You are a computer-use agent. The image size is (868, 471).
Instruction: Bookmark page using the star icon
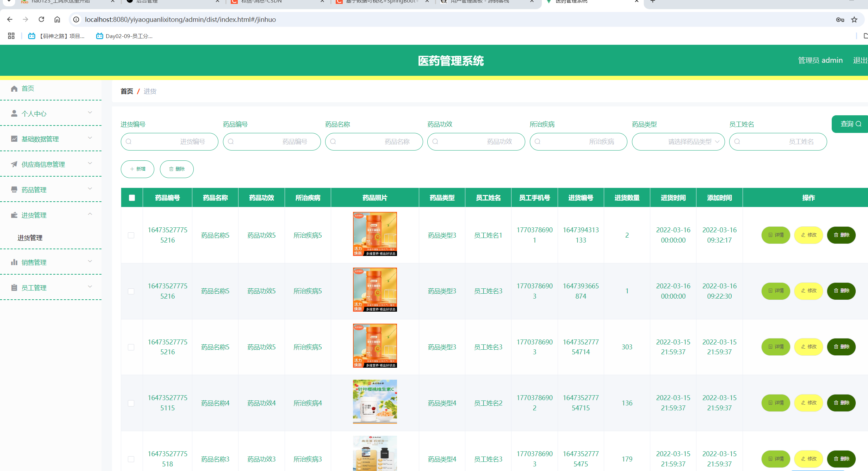pos(854,20)
